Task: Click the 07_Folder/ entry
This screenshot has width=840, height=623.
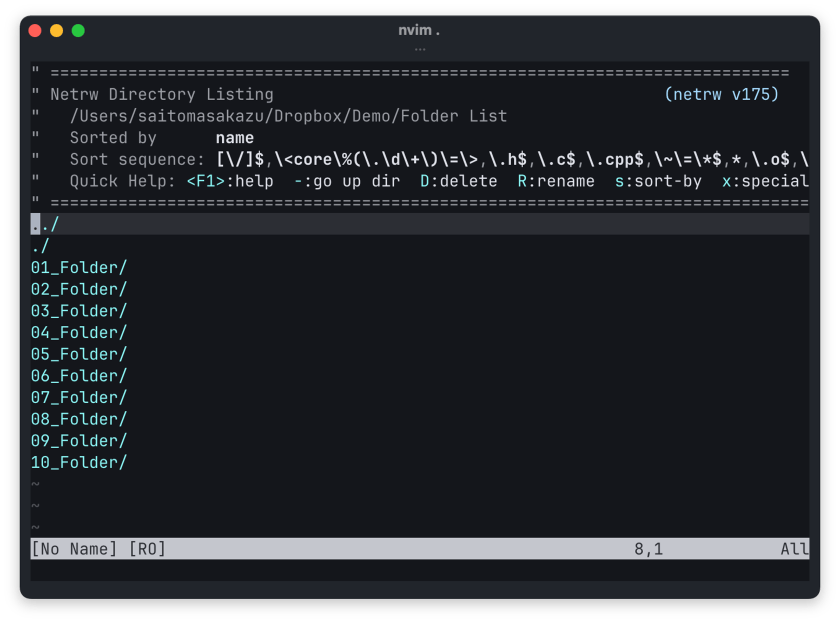Action: pos(78,397)
